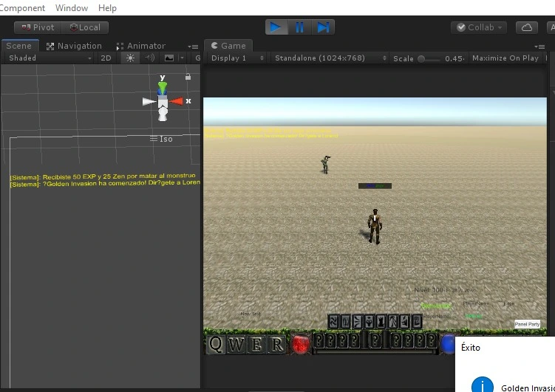Open the Display 1 dropdown
Image resolution: width=555 pixels, height=392 pixels.
236,58
